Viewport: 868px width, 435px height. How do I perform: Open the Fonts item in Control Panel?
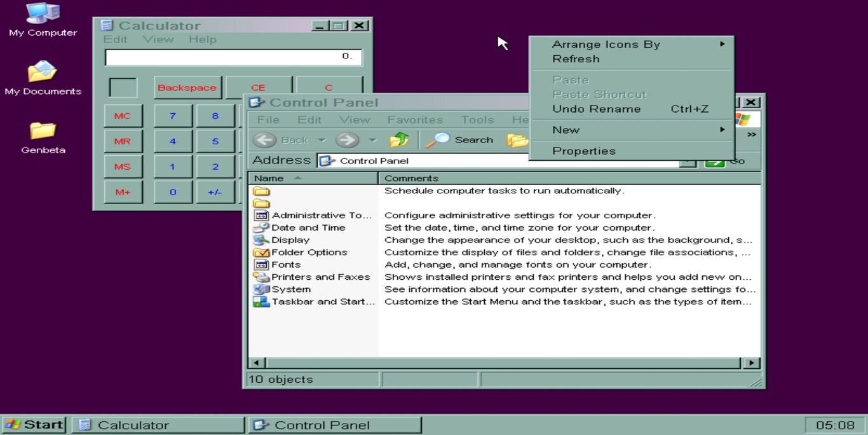[x=285, y=264]
